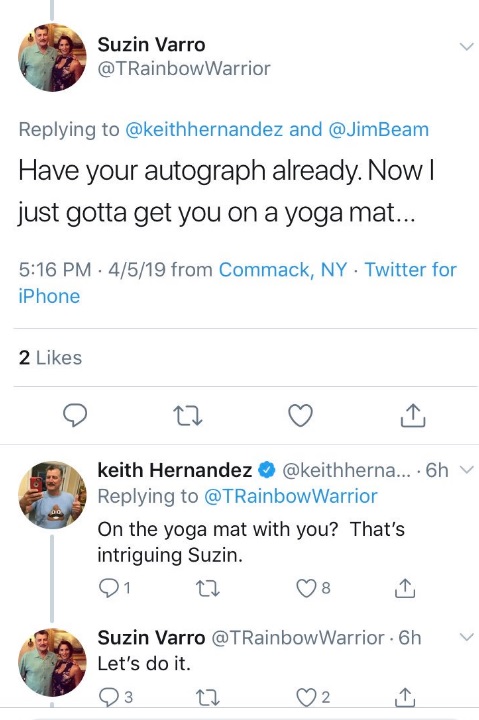Open chevron menu on "Let's do it." tweet

coord(466,637)
